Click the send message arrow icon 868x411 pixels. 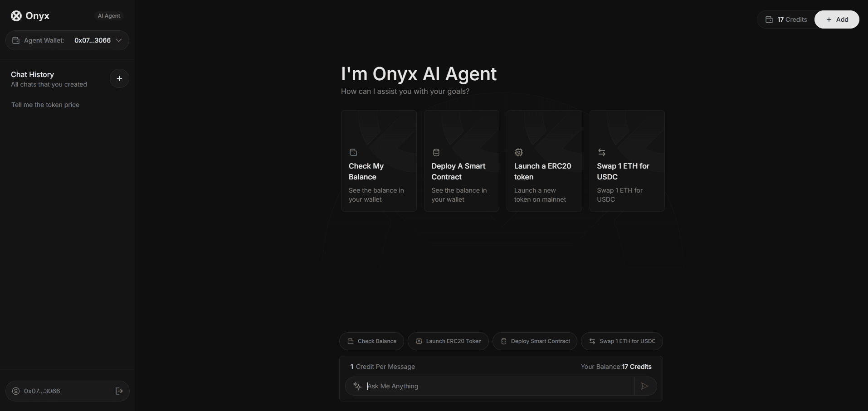[644, 386]
